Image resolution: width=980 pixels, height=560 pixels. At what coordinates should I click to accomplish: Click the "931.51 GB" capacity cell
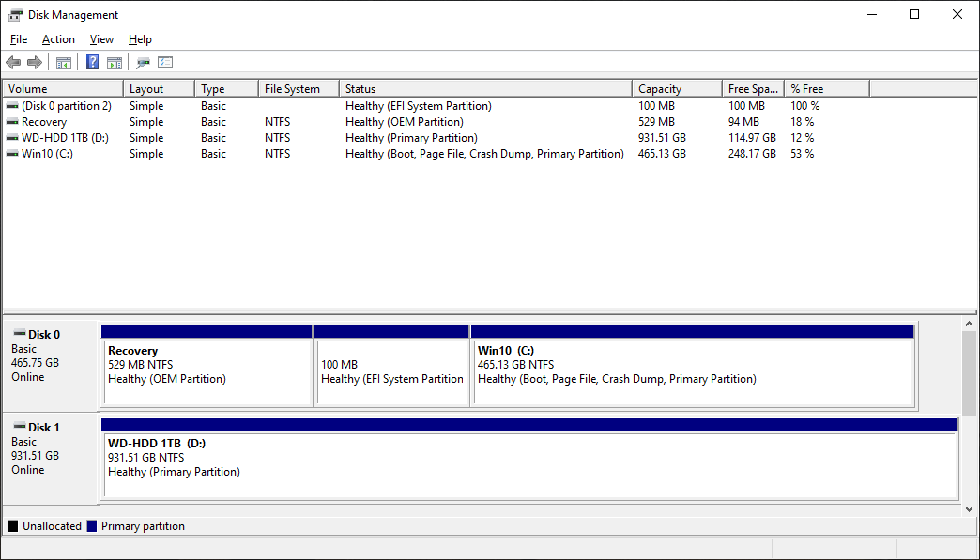pyautogui.click(x=662, y=138)
